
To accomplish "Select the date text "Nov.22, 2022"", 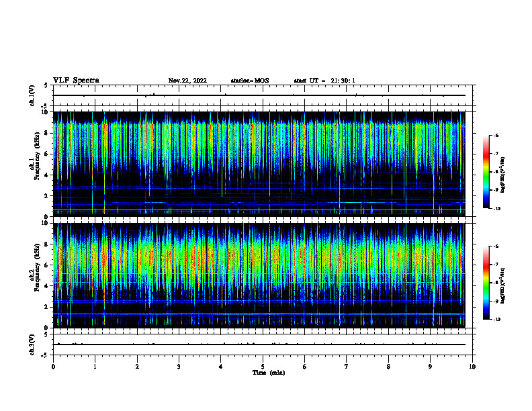I will pyautogui.click(x=187, y=81).
